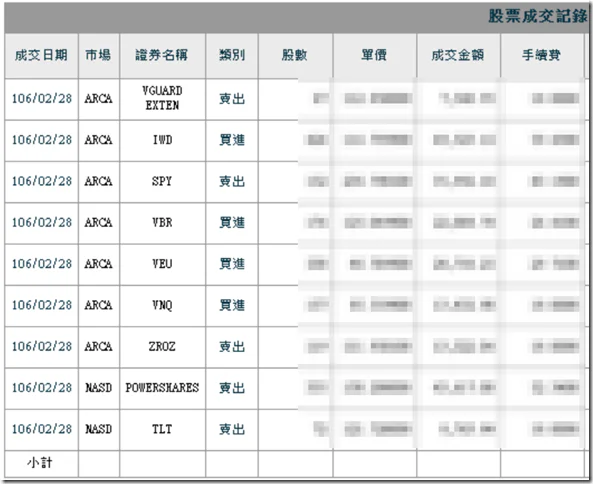The image size is (593, 484).
Task: Click the ARCA market cell in the VEU row
Action: click(x=98, y=264)
